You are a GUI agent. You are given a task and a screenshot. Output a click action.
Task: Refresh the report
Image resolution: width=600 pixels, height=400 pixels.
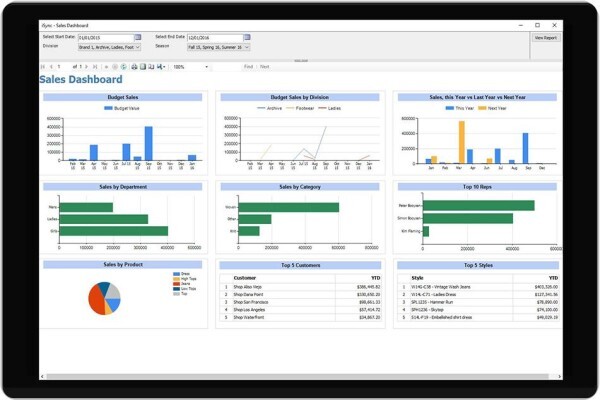click(x=124, y=67)
